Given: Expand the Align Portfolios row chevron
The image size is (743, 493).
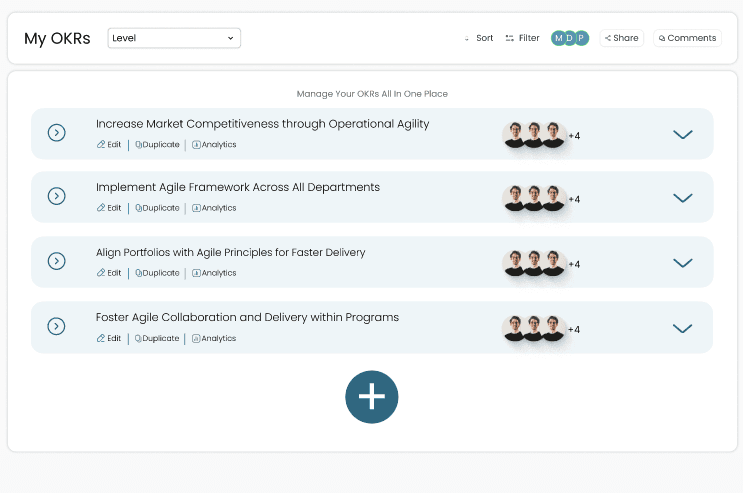Looking at the screenshot, I should coord(683,263).
